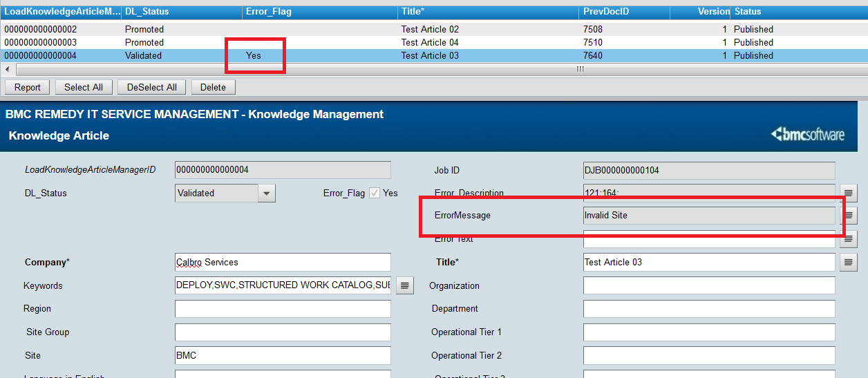The height and width of the screenshot is (378, 868).
Task: Select row 000000000000003 in the table
Action: click(x=434, y=42)
